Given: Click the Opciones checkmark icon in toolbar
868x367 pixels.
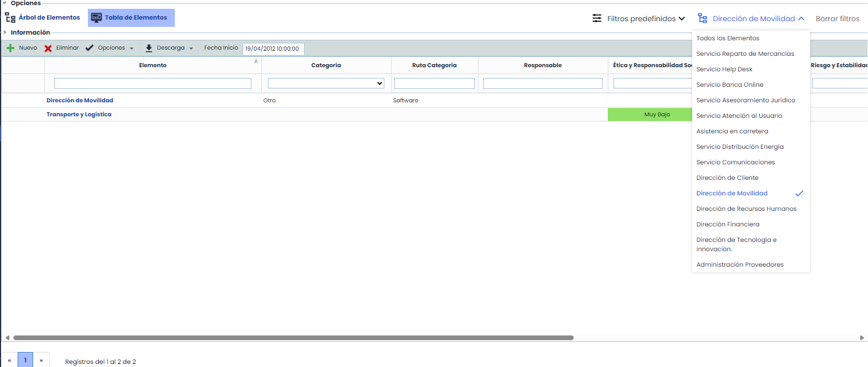Looking at the screenshot, I should [x=89, y=48].
